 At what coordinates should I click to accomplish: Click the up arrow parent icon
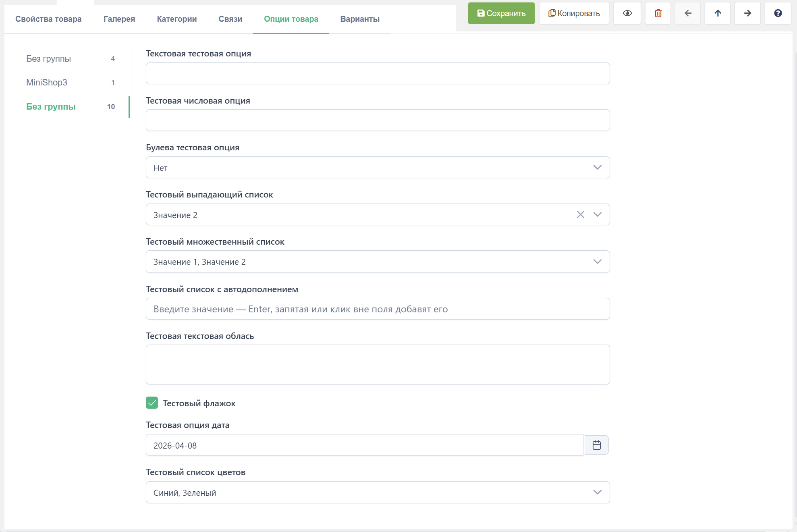click(x=718, y=13)
